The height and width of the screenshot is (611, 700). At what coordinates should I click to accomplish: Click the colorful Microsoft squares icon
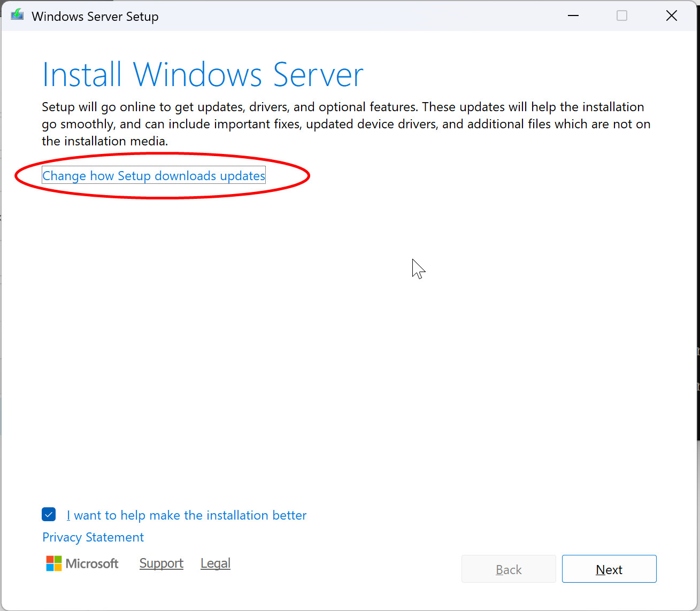pyautogui.click(x=53, y=563)
